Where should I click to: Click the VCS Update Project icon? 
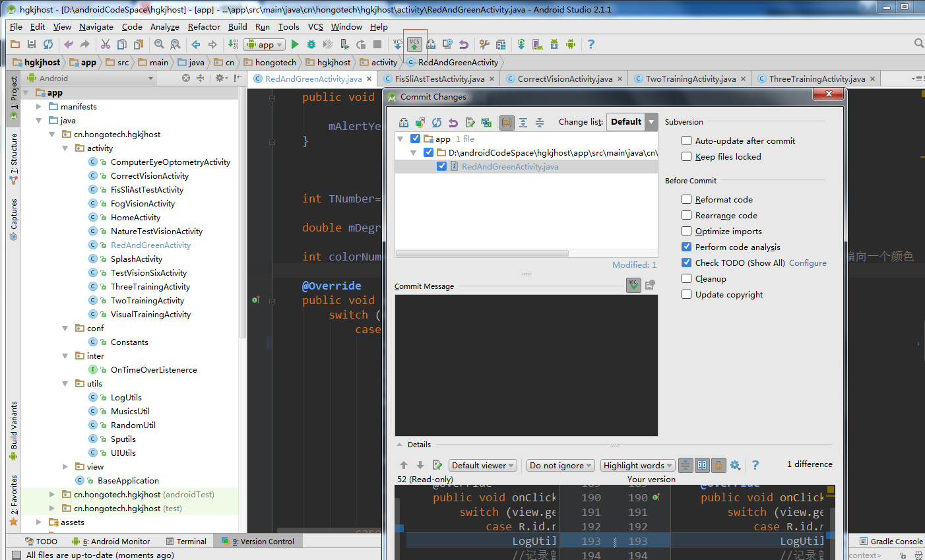[397, 44]
